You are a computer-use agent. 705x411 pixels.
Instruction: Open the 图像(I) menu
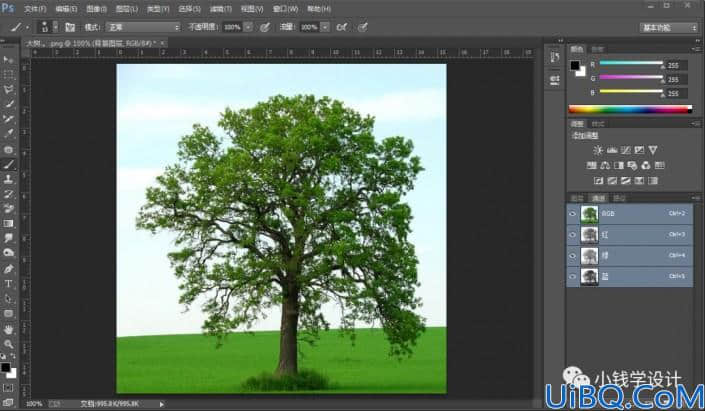(96, 9)
